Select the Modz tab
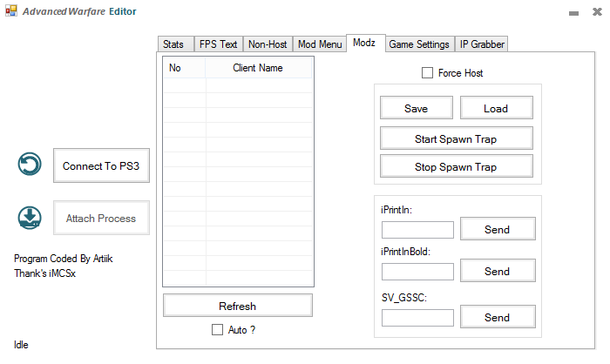 click(x=366, y=43)
